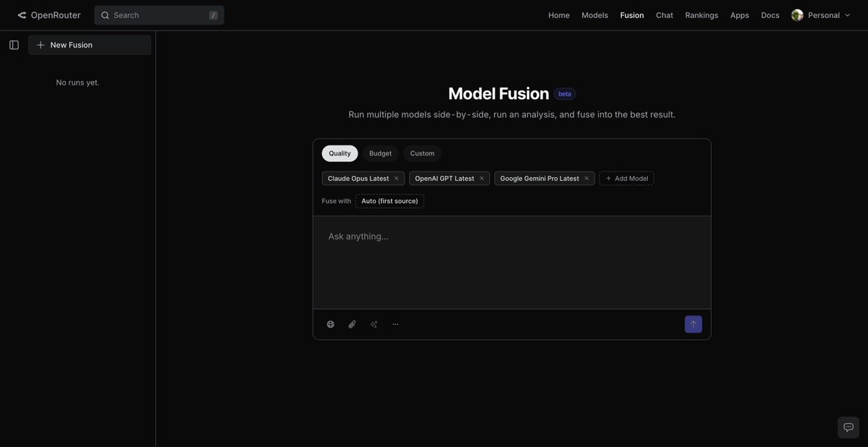Send prompt with the arrow button
868x447 pixels.
[x=693, y=324]
